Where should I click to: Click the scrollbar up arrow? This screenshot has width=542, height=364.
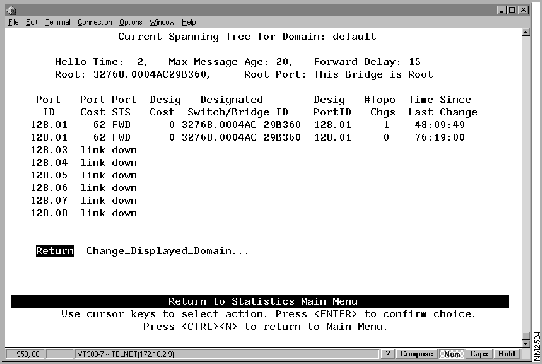point(526,33)
